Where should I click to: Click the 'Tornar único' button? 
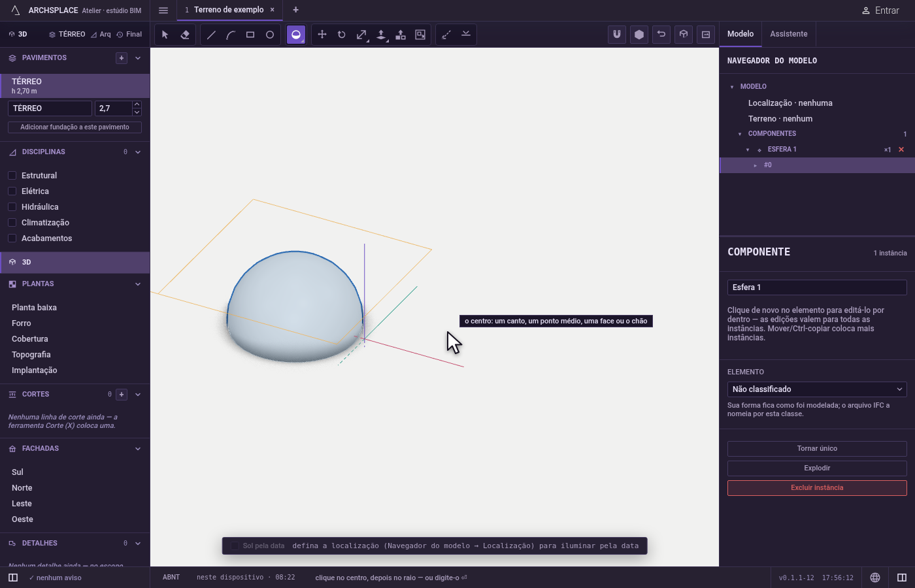click(x=817, y=449)
